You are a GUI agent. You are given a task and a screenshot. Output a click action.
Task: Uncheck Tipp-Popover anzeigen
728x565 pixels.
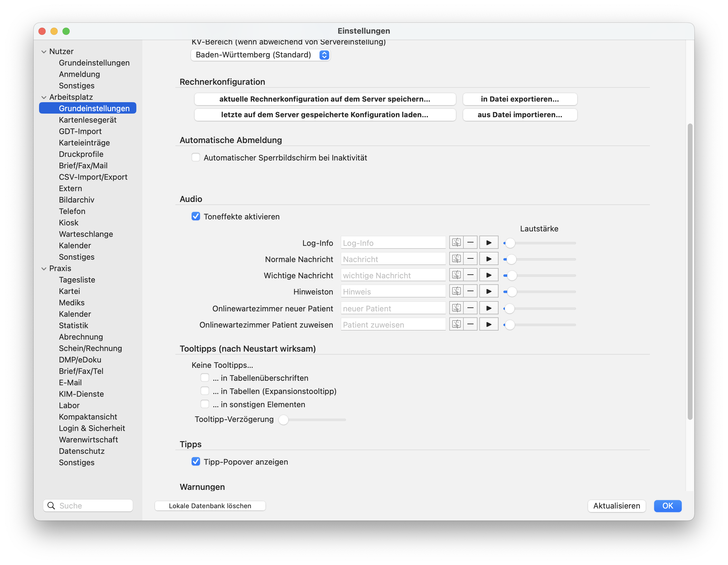tap(196, 462)
